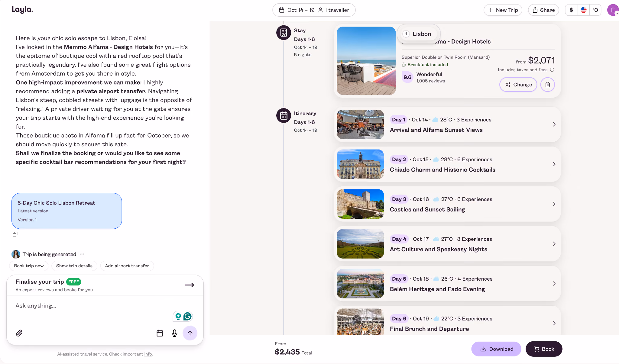This screenshot has width=619, height=364.
Task: Expand Day 4 Art Culture and Speakeasy Nights
Action: [x=447, y=244]
